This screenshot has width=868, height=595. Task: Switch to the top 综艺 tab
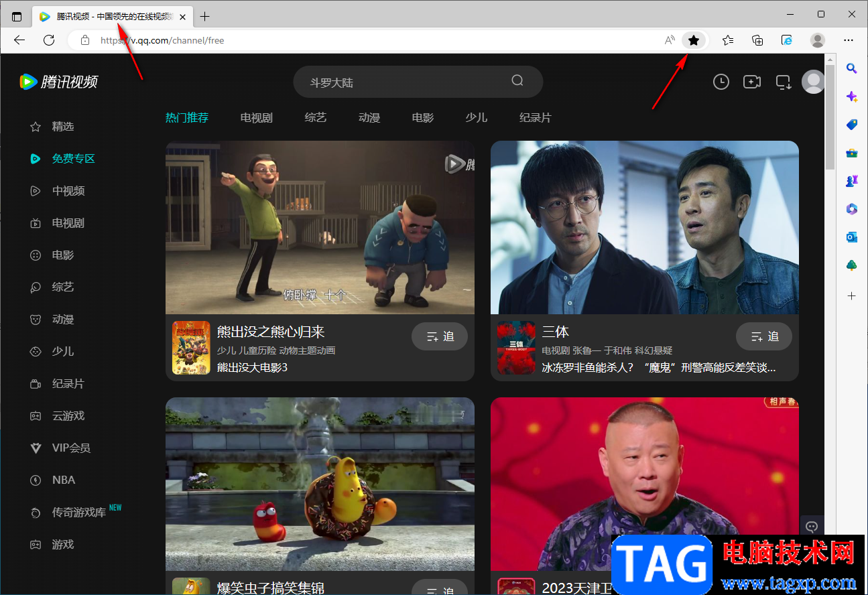click(x=316, y=118)
